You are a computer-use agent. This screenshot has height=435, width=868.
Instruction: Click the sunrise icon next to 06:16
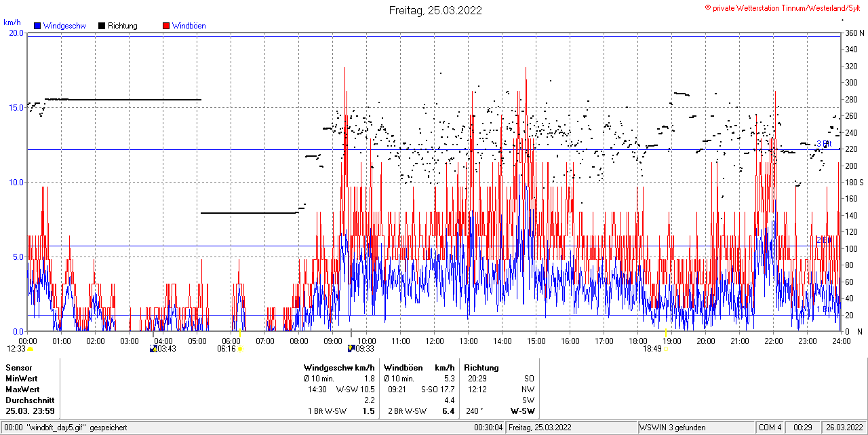pyautogui.click(x=240, y=349)
